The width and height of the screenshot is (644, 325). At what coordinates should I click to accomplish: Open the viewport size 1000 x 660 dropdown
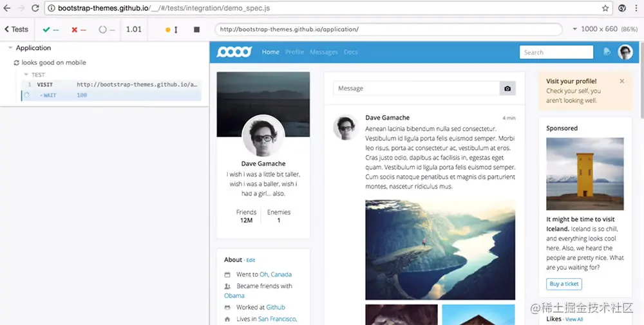click(605, 29)
